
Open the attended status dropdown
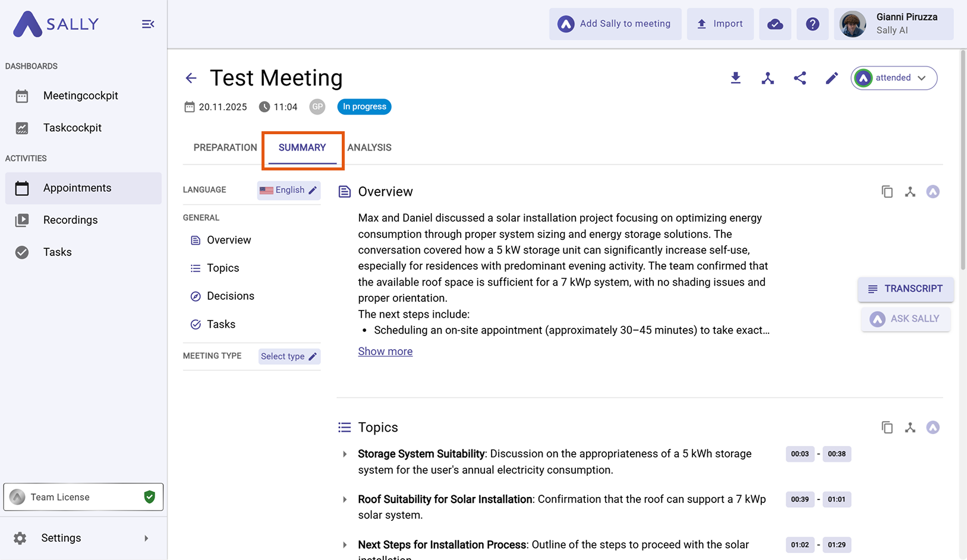[x=894, y=78]
